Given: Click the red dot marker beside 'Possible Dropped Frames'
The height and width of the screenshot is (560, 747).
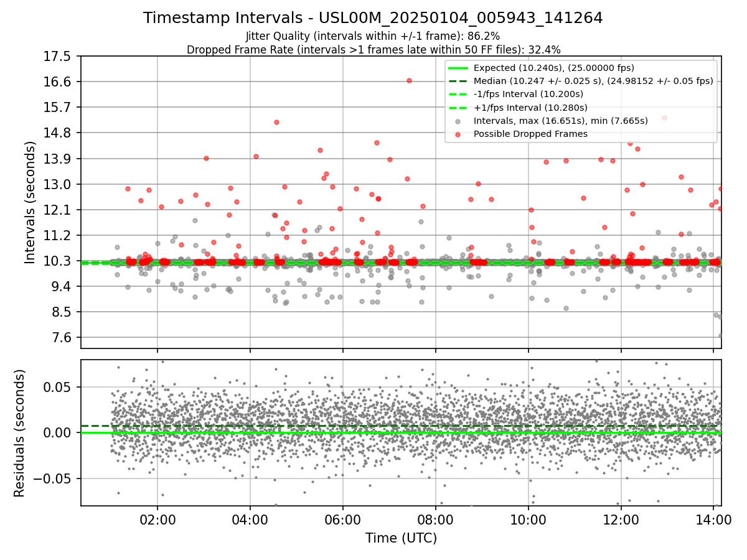Looking at the screenshot, I should click(x=458, y=134).
